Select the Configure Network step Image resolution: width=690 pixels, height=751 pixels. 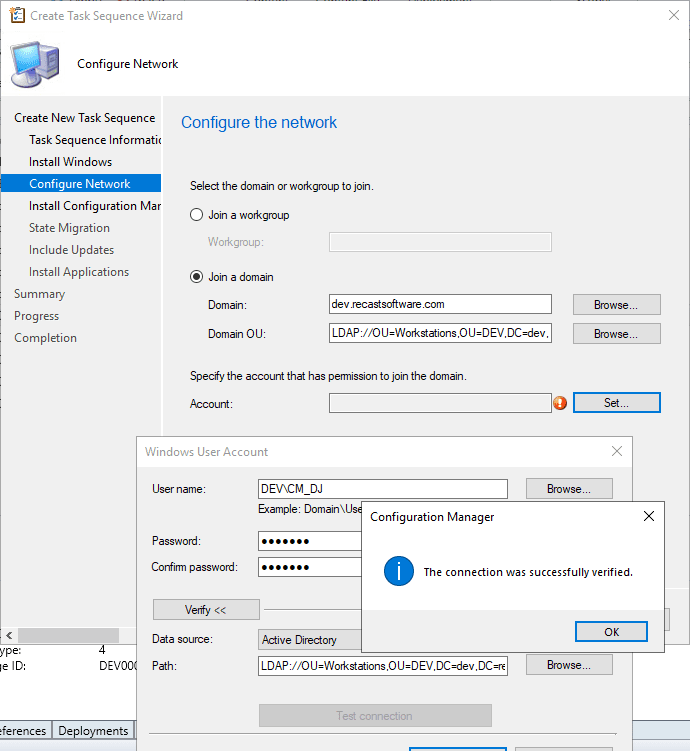pos(80,183)
